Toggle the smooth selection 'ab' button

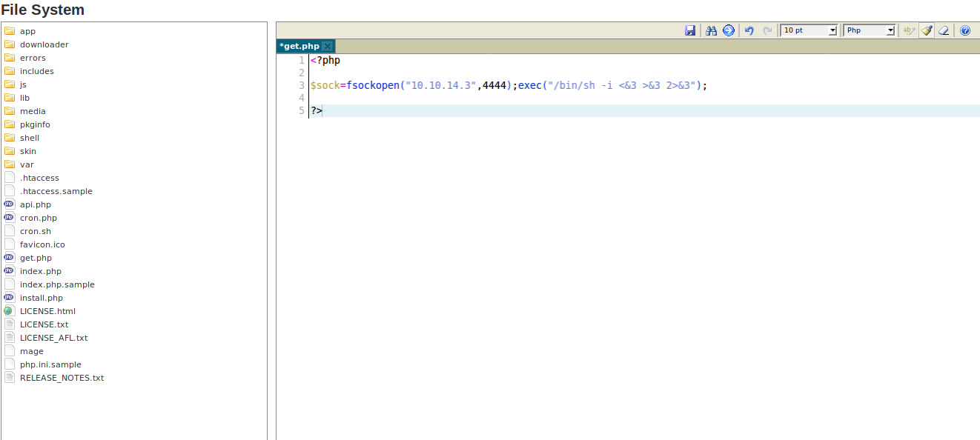click(908, 30)
